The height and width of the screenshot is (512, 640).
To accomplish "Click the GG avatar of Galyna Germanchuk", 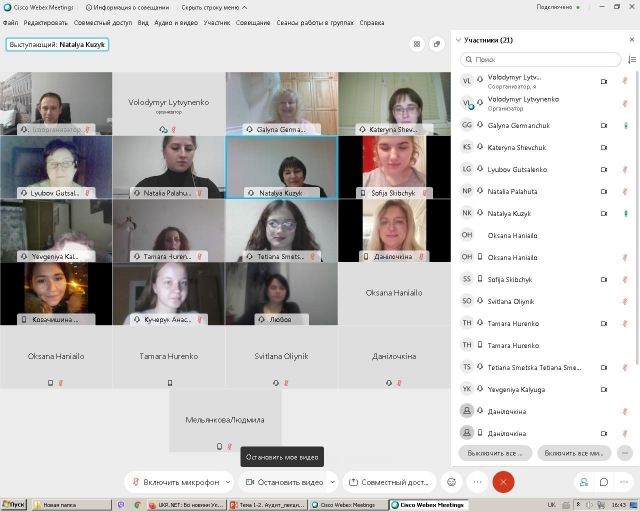I will 467,125.
